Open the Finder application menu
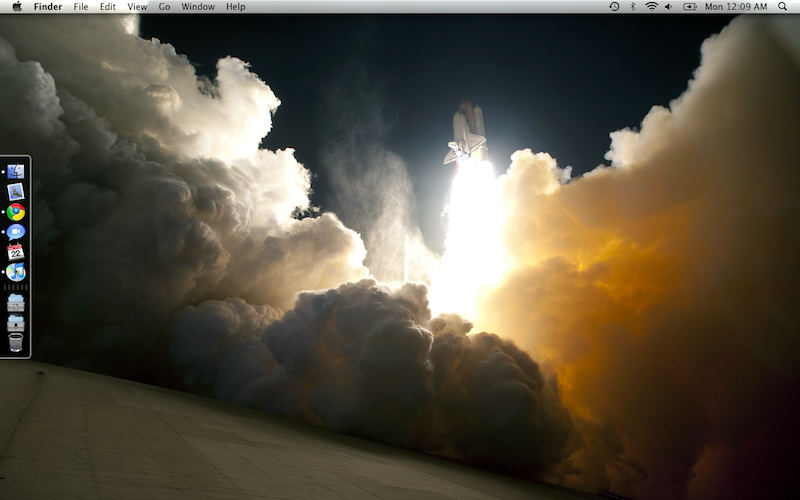The image size is (800, 500). 48,7
